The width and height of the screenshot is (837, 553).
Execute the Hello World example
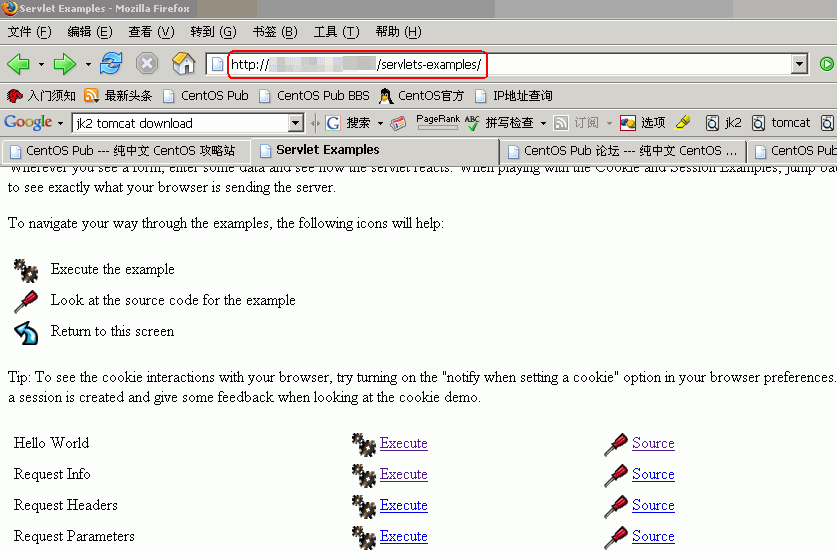pos(404,444)
